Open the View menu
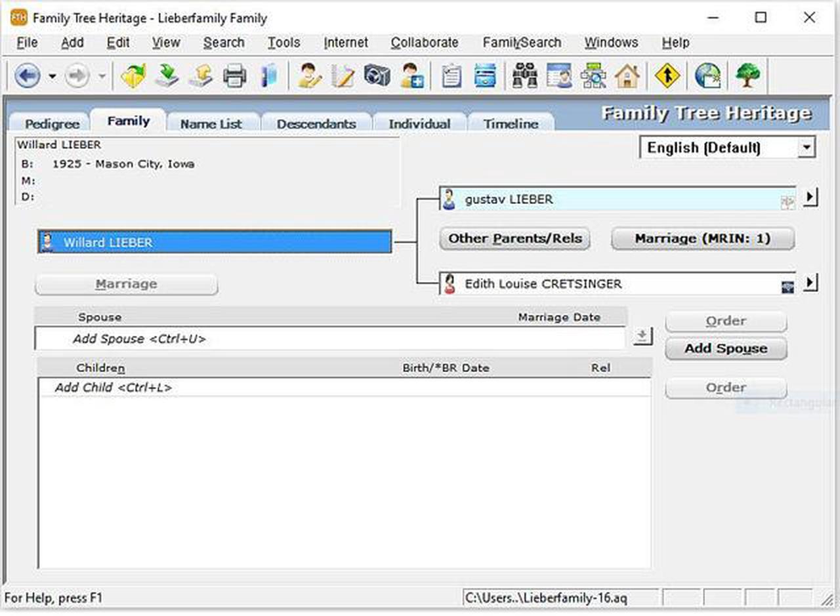The width and height of the screenshot is (840, 616). point(166,43)
